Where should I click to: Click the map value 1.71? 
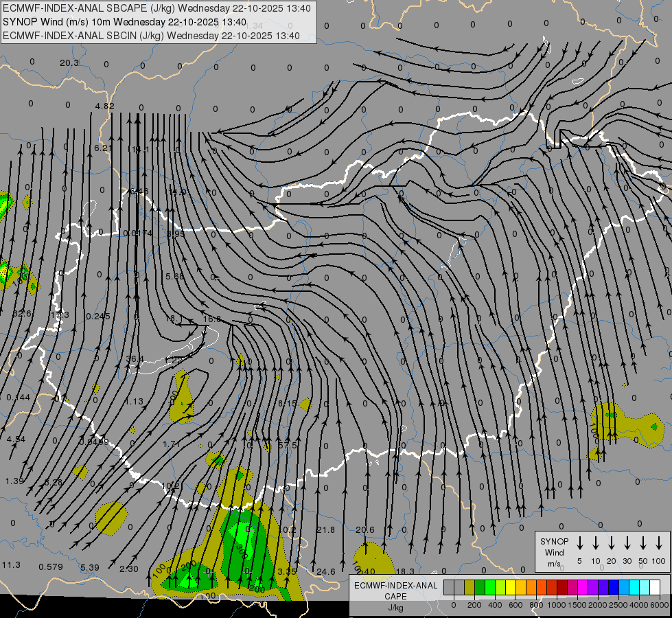(172, 444)
